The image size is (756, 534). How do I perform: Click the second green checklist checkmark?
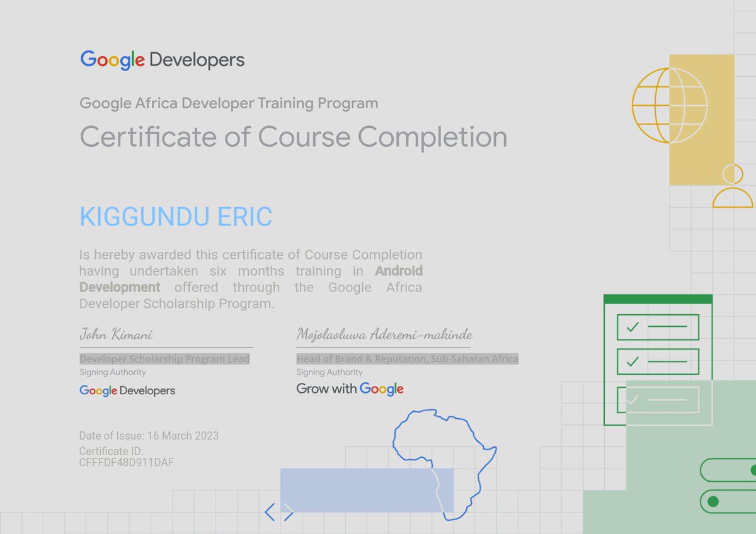click(633, 361)
